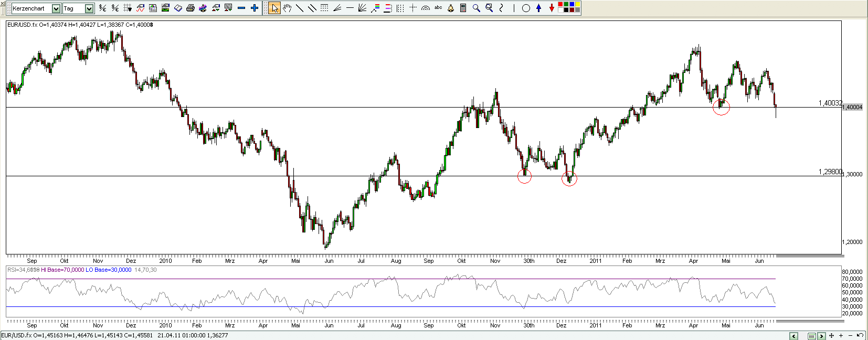Click the magnifying glass zoom tool

(476, 8)
